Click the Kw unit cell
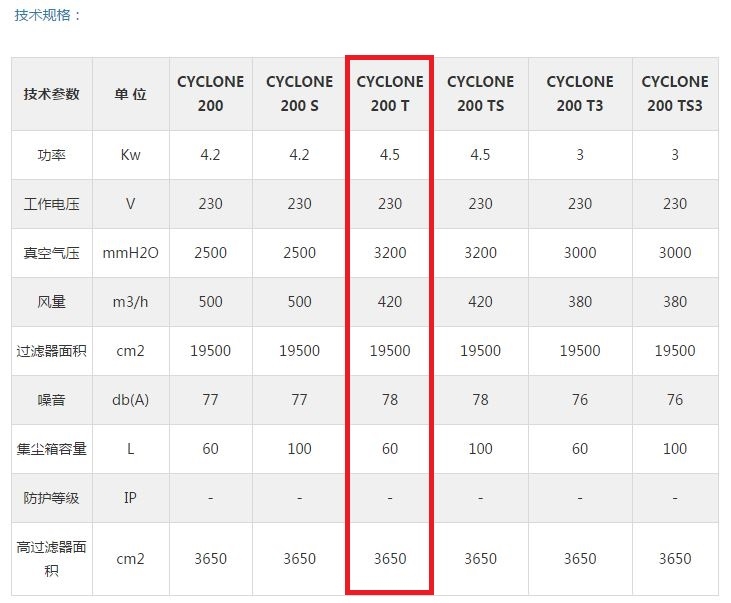The width and height of the screenshot is (731, 603). click(131, 155)
